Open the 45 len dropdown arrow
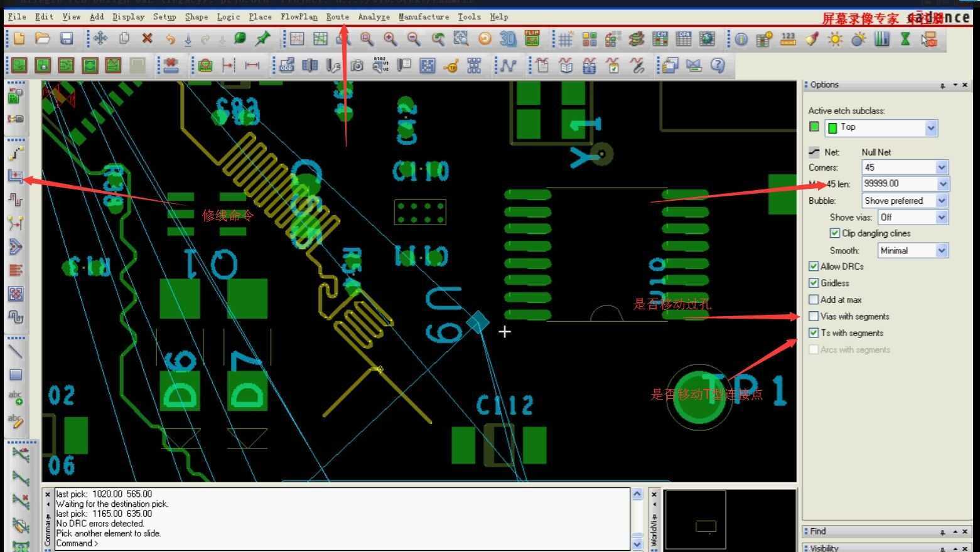This screenshot has width=980, height=552. [942, 184]
